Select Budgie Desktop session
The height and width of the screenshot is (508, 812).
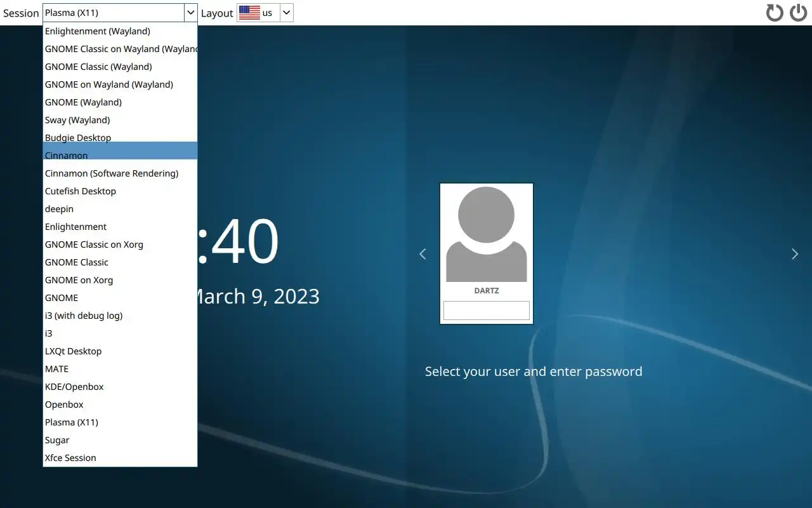point(120,138)
